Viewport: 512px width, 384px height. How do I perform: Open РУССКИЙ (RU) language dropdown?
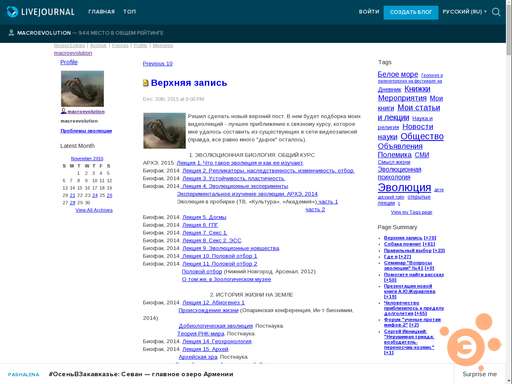coord(464,12)
